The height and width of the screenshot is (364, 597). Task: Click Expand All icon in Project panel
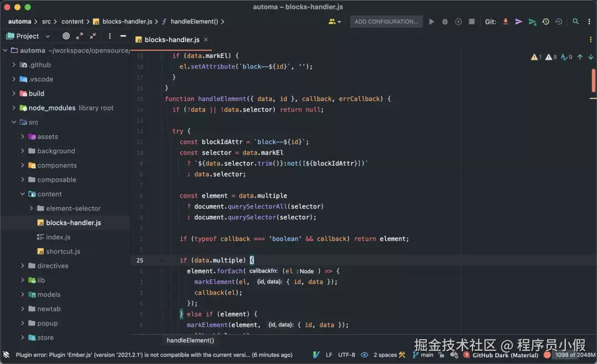(x=79, y=36)
